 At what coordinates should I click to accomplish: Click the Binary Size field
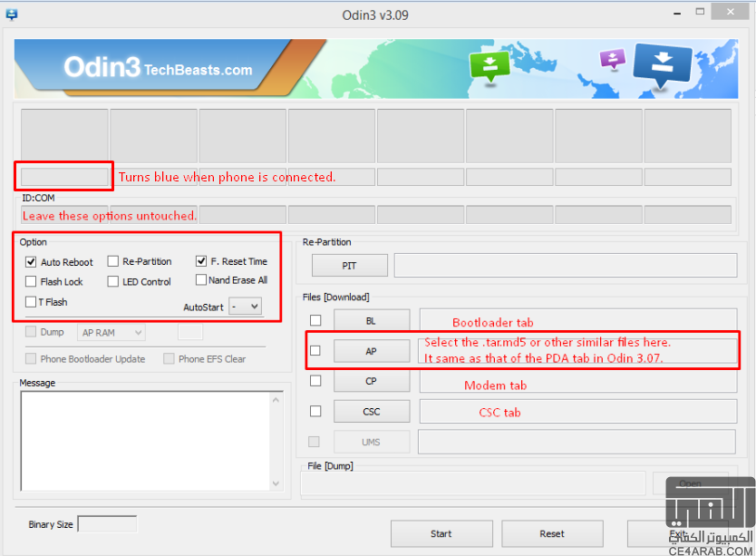(107, 524)
